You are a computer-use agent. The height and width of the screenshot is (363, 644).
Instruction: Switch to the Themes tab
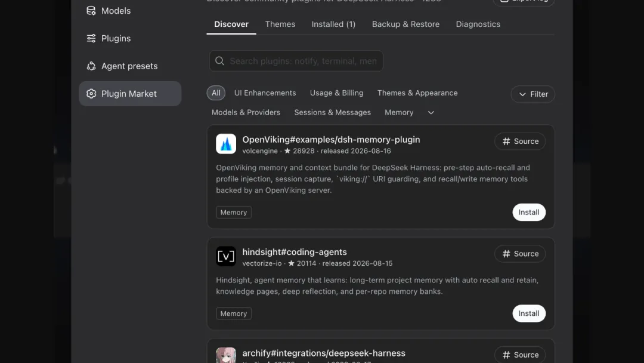pos(280,24)
